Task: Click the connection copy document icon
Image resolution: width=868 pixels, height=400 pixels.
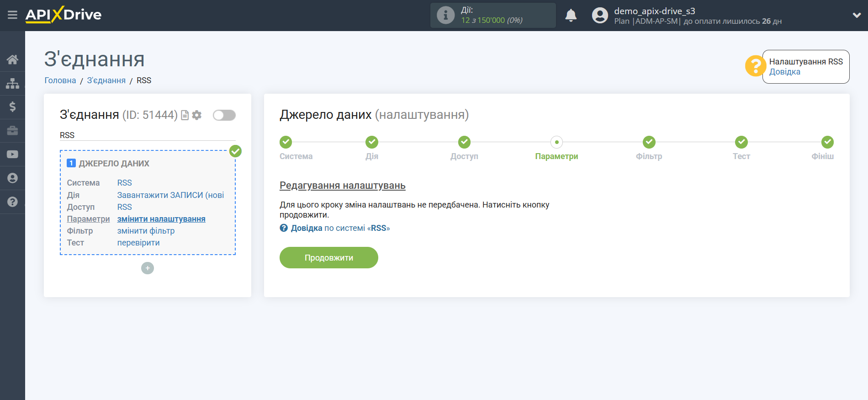Action: (185, 115)
